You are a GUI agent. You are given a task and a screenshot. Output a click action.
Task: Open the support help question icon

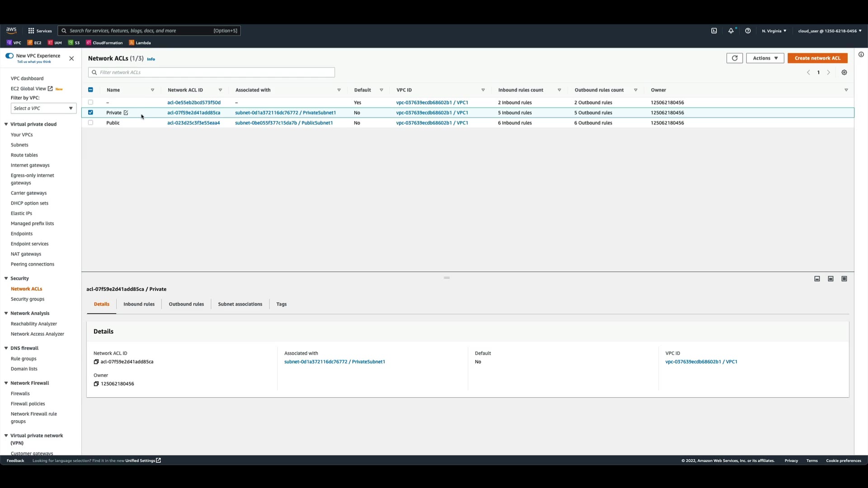pyautogui.click(x=748, y=31)
